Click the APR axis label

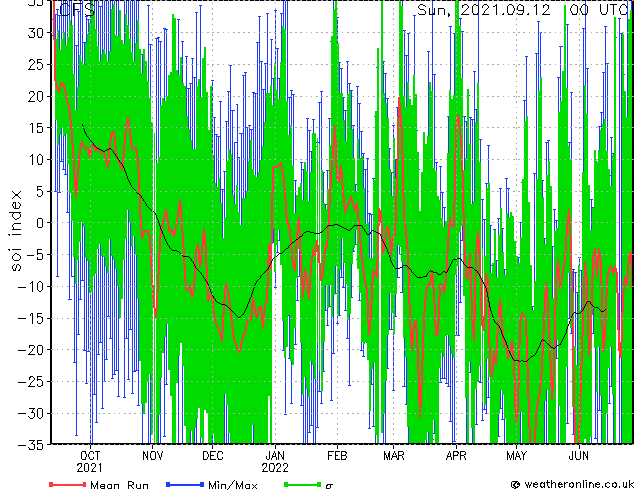coord(456,456)
